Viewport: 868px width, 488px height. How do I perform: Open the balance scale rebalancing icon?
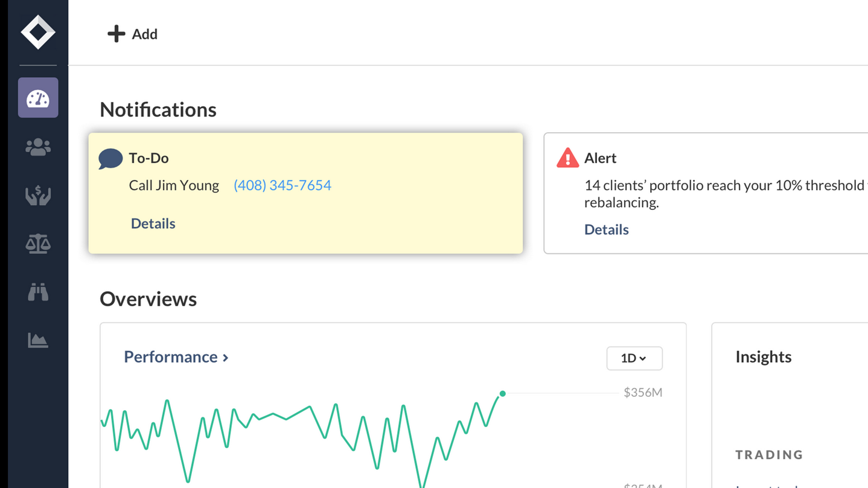(x=38, y=244)
